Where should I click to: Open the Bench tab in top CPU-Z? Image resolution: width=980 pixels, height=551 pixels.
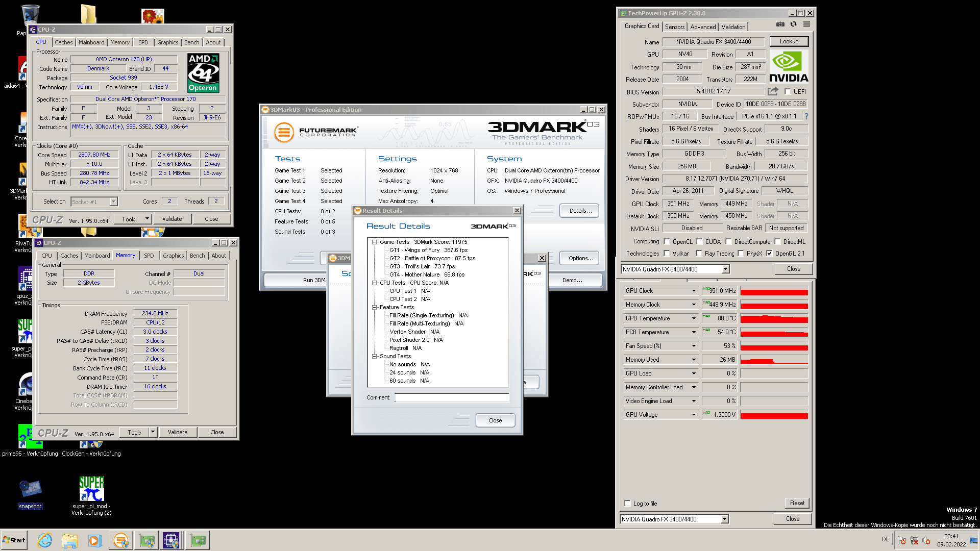tap(192, 42)
